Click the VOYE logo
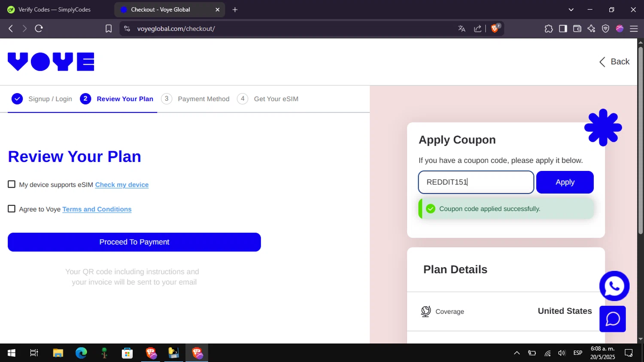The image size is (644, 362). (x=51, y=62)
